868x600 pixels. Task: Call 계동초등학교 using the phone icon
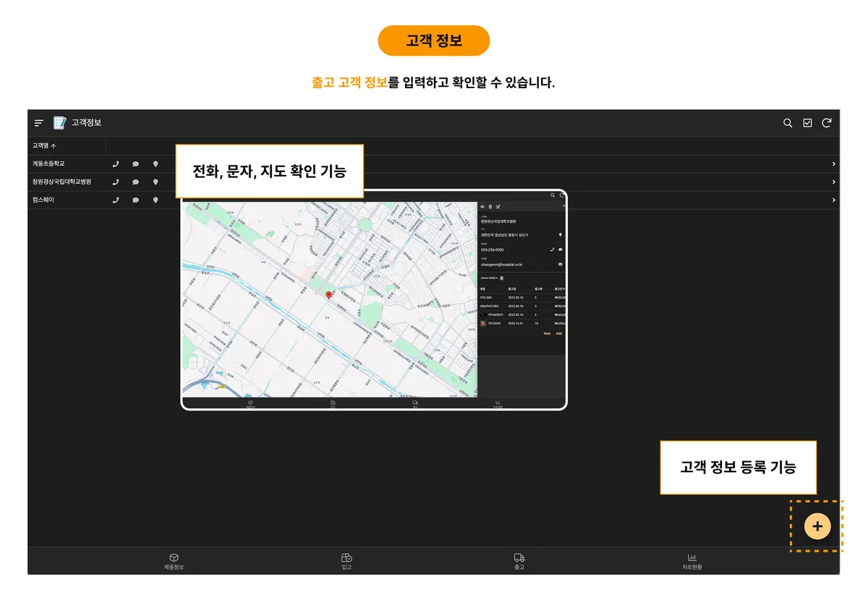(x=116, y=164)
